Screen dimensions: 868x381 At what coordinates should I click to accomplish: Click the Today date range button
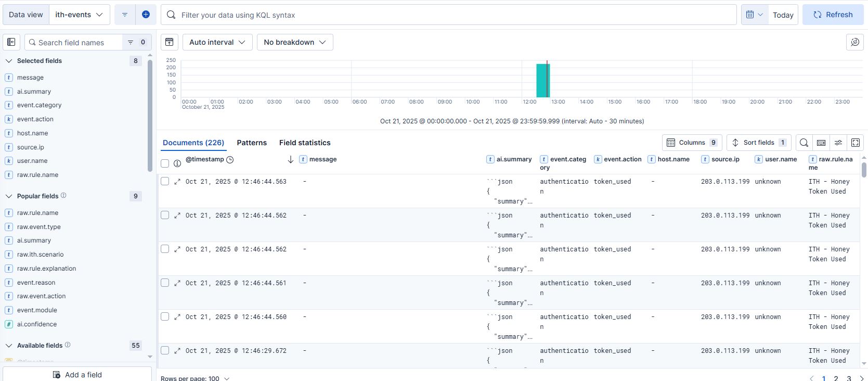(783, 15)
